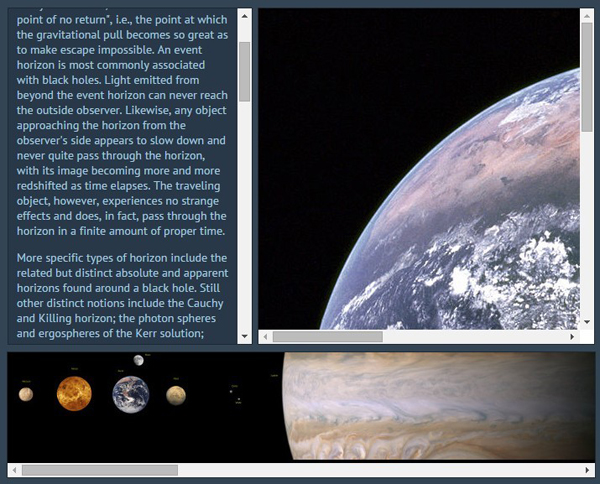The height and width of the screenshot is (484, 600).
Task: Click the text panel scroll-up arrow
Action: [245, 16]
